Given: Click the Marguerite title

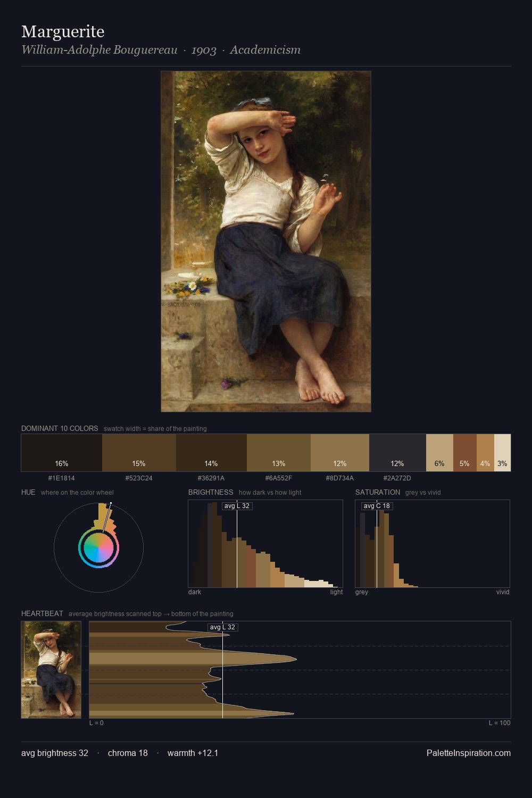Looking at the screenshot, I should point(63,31).
